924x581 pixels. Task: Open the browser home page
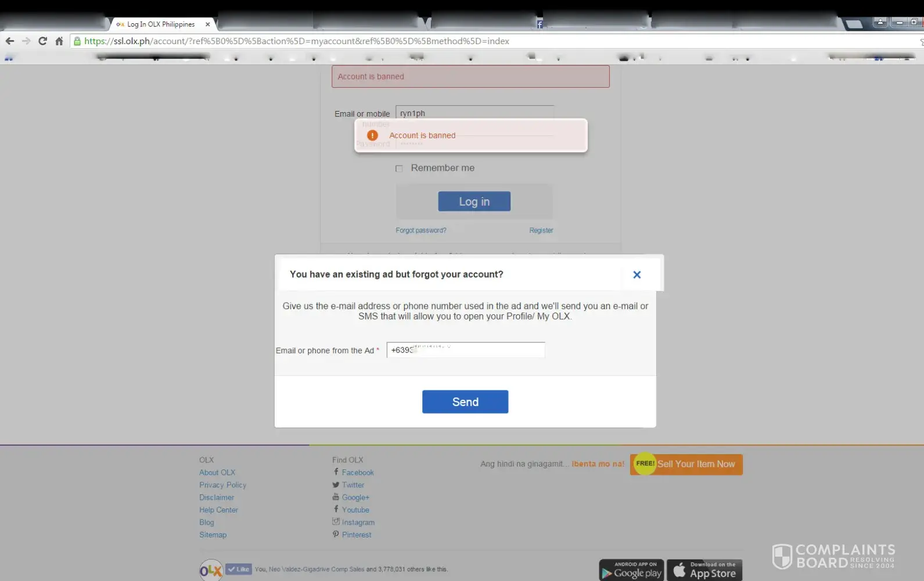point(59,41)
